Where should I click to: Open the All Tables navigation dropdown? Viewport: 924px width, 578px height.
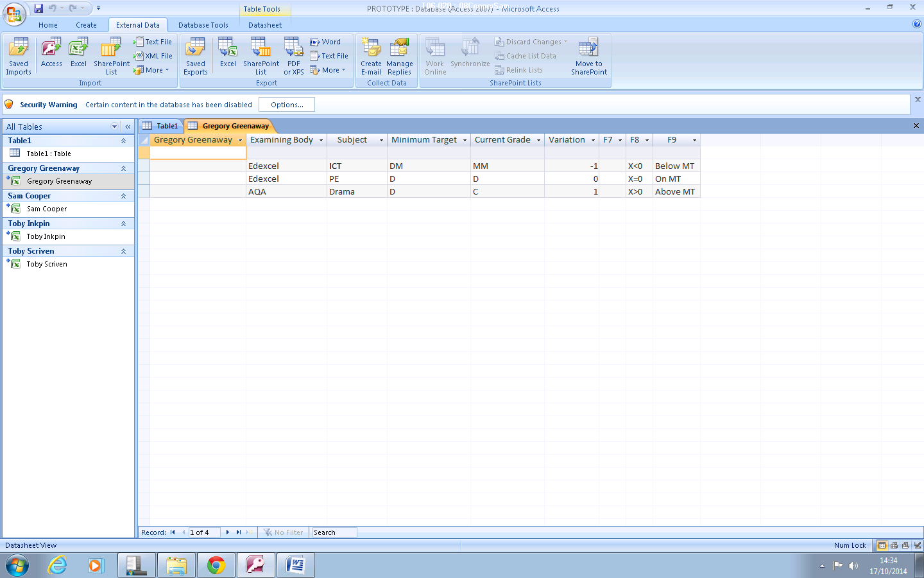click(x=115, y=127)
